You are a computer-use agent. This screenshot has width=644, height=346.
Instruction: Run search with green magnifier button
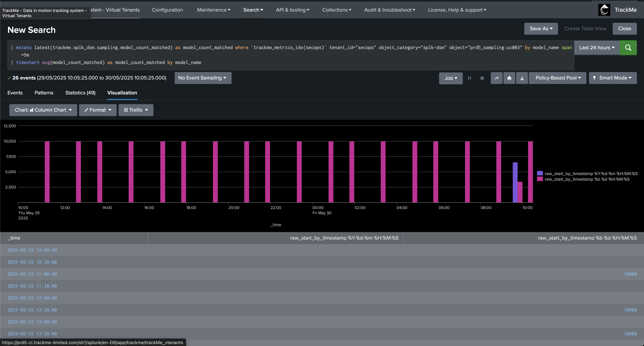coord(628,48)
